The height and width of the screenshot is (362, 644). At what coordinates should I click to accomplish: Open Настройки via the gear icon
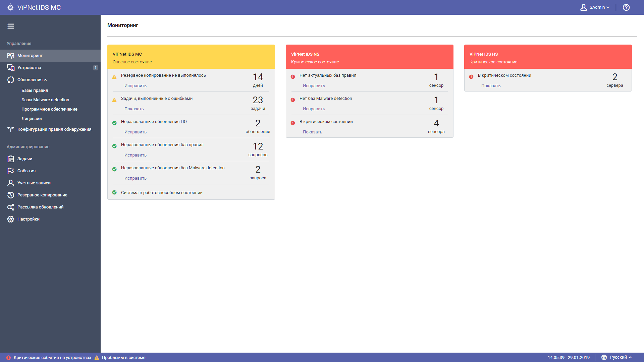11,219
